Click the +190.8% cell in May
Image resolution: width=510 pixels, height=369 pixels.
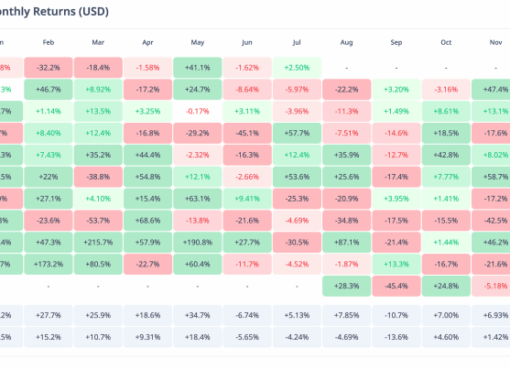pyautogui.click(x=197, y=242)
